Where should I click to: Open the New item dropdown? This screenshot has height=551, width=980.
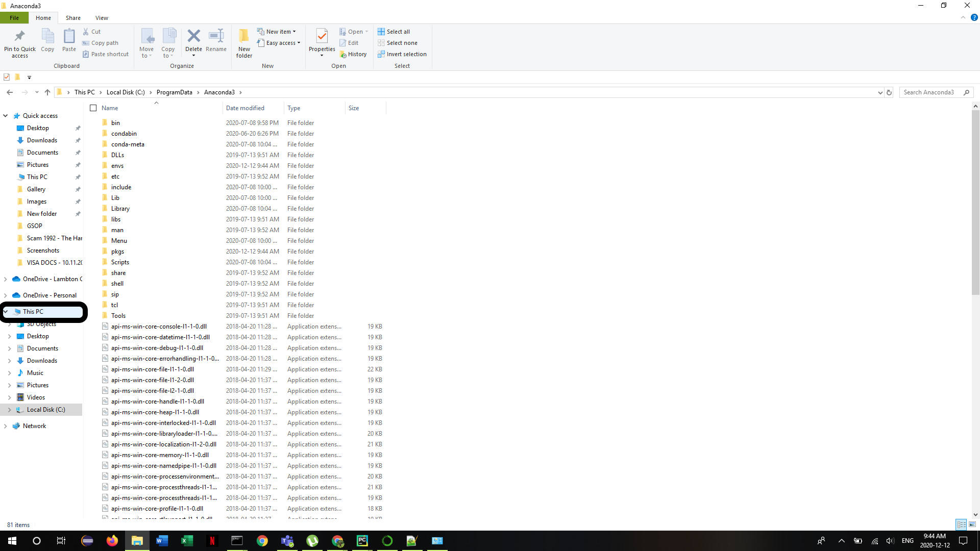pos(276,32)
